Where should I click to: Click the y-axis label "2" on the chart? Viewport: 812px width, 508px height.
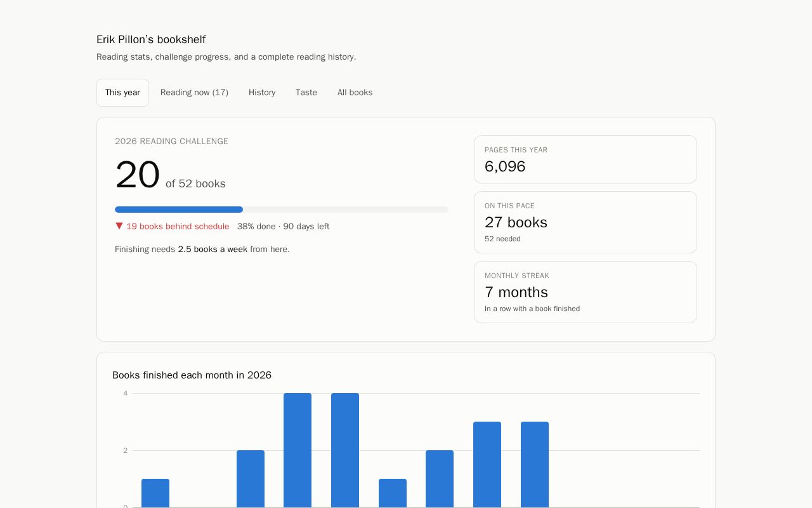(126, 451)
